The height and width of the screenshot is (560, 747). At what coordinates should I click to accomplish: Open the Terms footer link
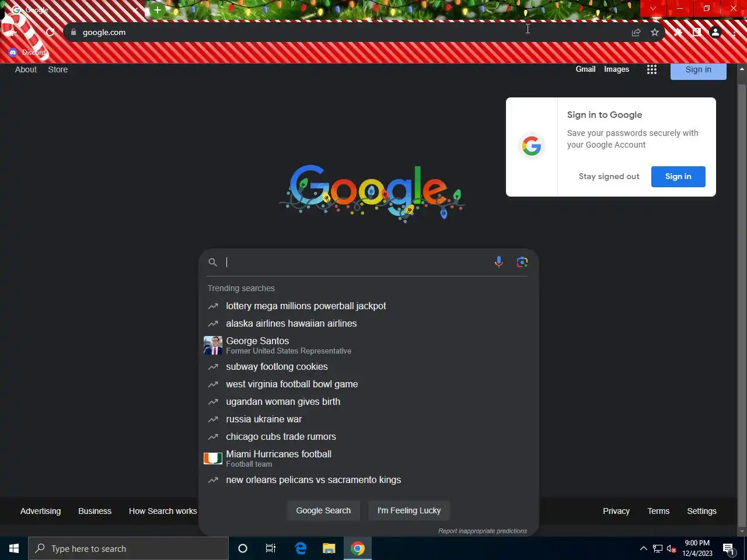pos(658,511)
